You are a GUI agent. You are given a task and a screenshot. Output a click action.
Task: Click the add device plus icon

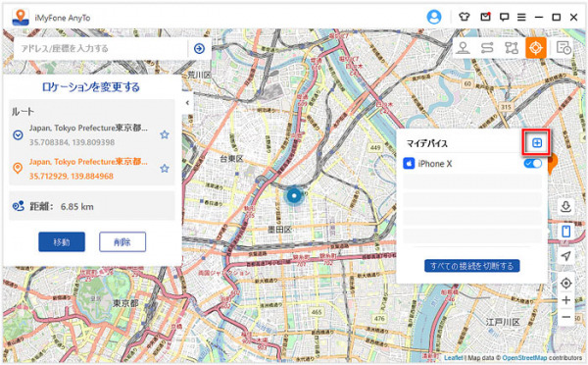point(537,142)
